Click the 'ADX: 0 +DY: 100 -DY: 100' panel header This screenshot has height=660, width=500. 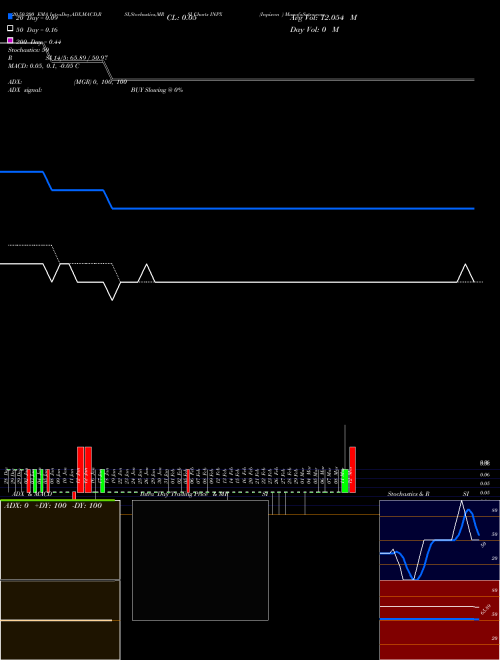(53, 506)
